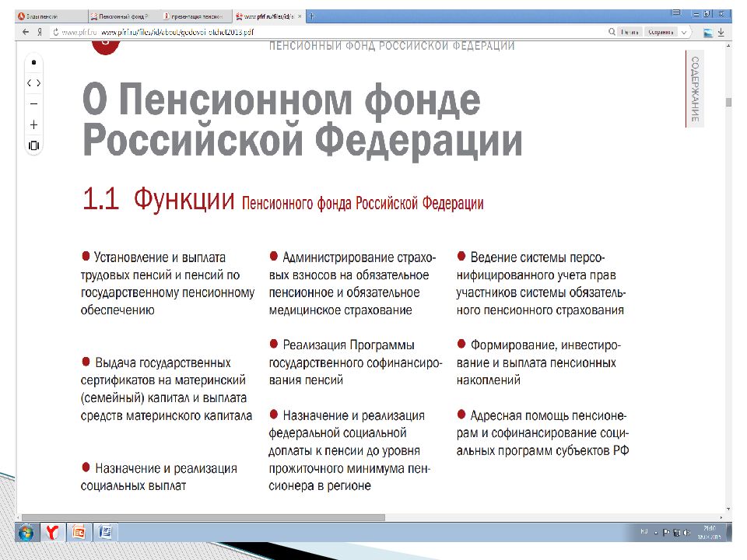
Task: Close the www.pfrf.ru PDF tab
Action: tap(300, 16)
